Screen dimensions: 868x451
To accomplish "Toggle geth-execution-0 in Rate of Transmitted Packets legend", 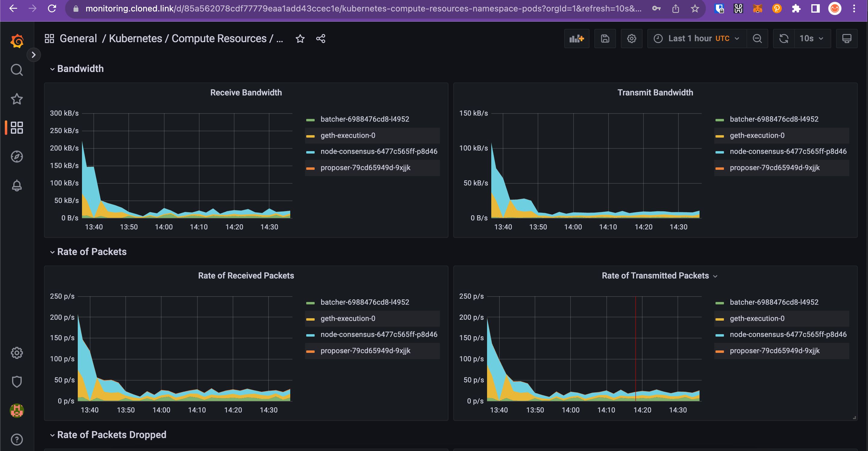I will [757, 319].
